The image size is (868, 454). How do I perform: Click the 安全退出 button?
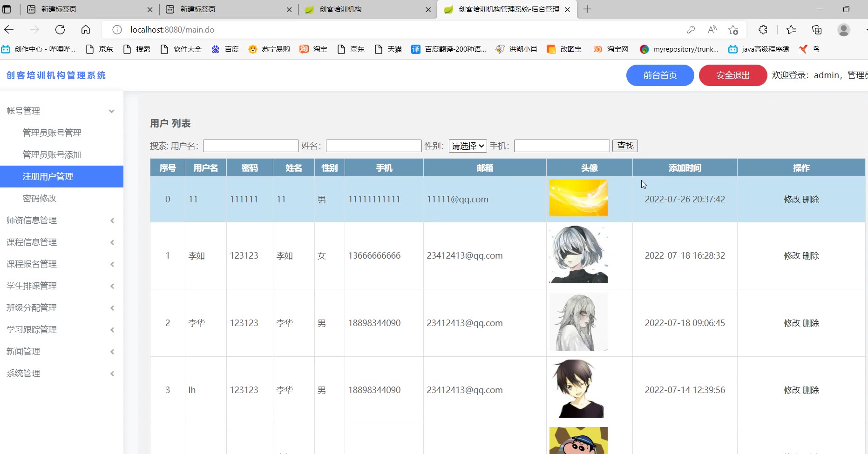coord(733,75)
